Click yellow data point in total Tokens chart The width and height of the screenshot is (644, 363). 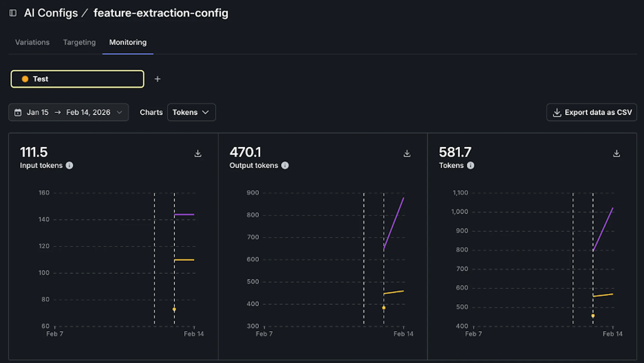(x=593, y=316)
